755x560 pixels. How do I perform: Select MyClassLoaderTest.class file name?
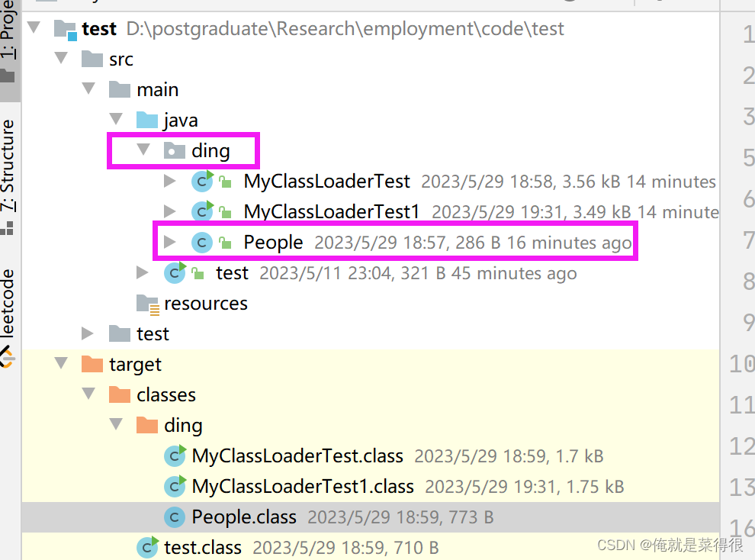(x=297, y=455)
